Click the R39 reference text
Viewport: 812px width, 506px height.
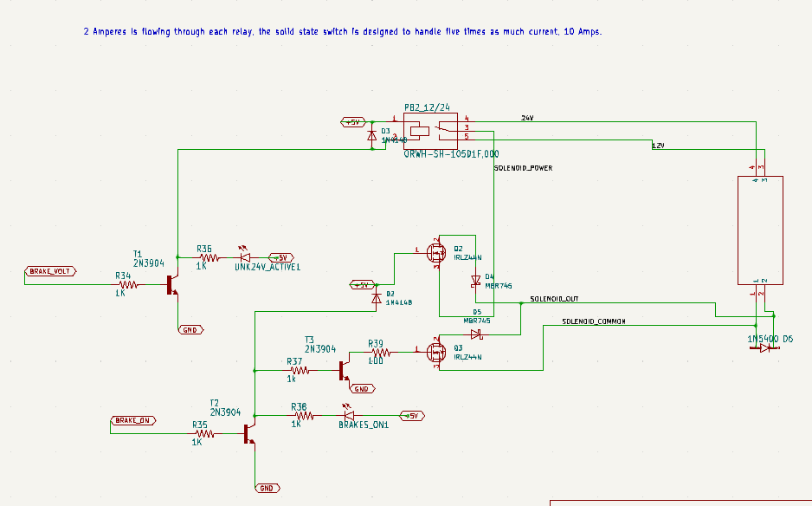376,344
